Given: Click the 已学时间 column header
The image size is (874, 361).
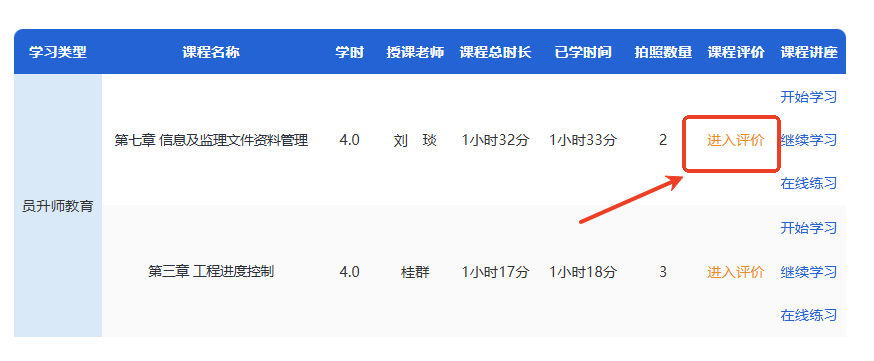Looking at the screenshot, I should coord(582,52).
